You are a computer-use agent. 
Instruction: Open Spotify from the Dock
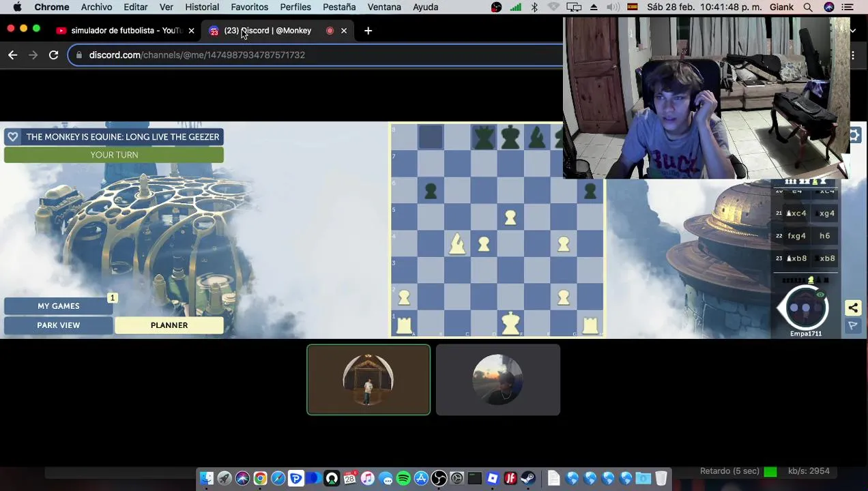403,479
